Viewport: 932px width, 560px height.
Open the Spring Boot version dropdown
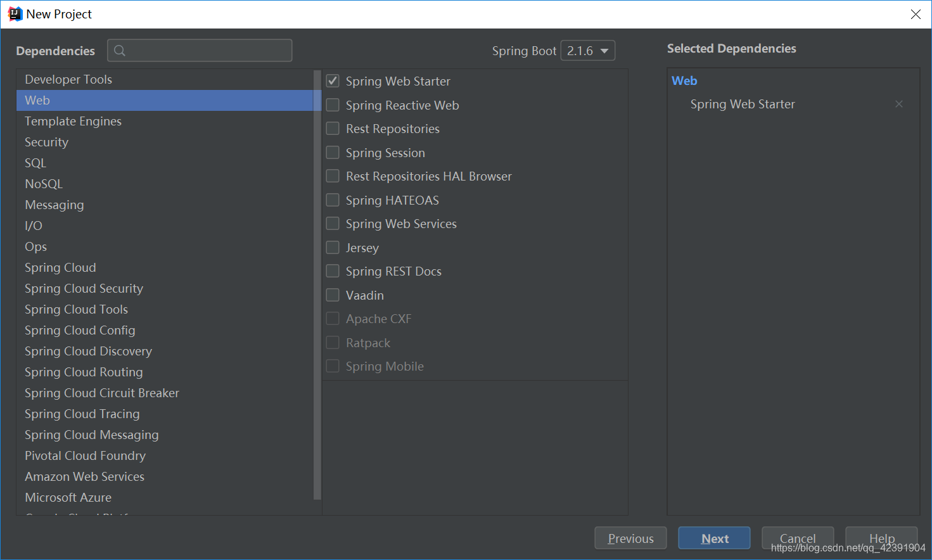coord(588,51)
